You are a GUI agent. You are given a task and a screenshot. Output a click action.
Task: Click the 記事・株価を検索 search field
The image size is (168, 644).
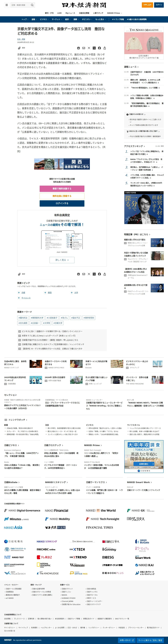point(20,5)
